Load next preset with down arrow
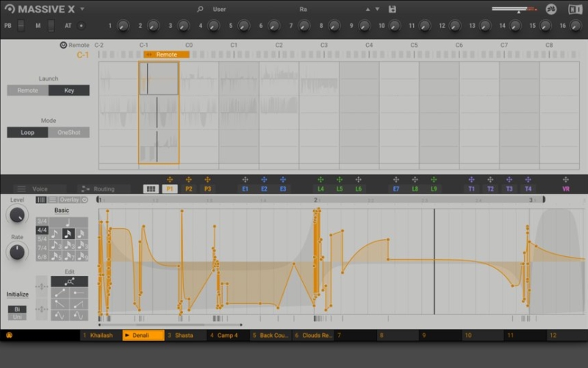588x368 pixels. click(x=377, y=9)
